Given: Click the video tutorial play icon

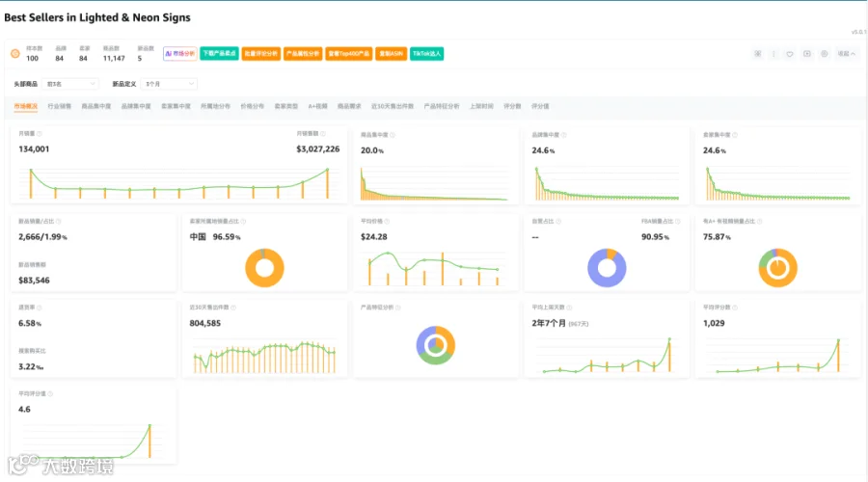Looking at the screenshot, I should click(807, 54).
